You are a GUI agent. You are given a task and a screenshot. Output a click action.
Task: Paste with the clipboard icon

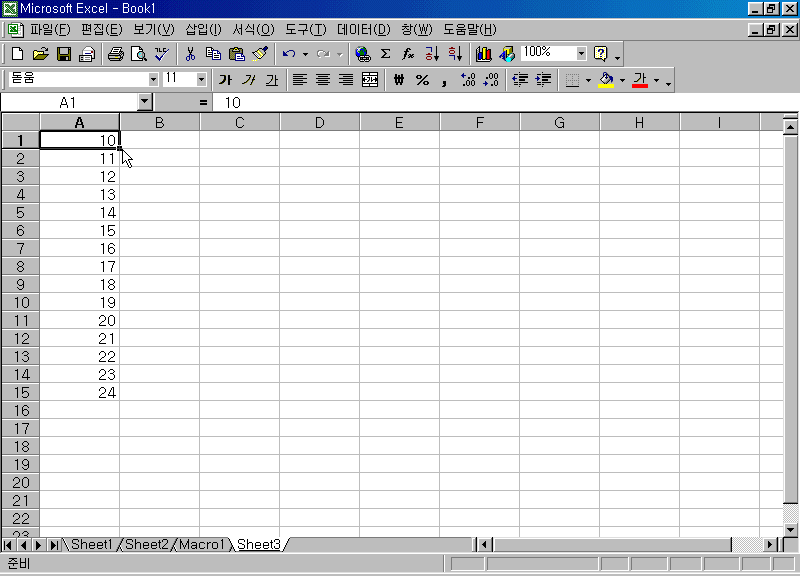pyautogui.click(x=237, y=54)
